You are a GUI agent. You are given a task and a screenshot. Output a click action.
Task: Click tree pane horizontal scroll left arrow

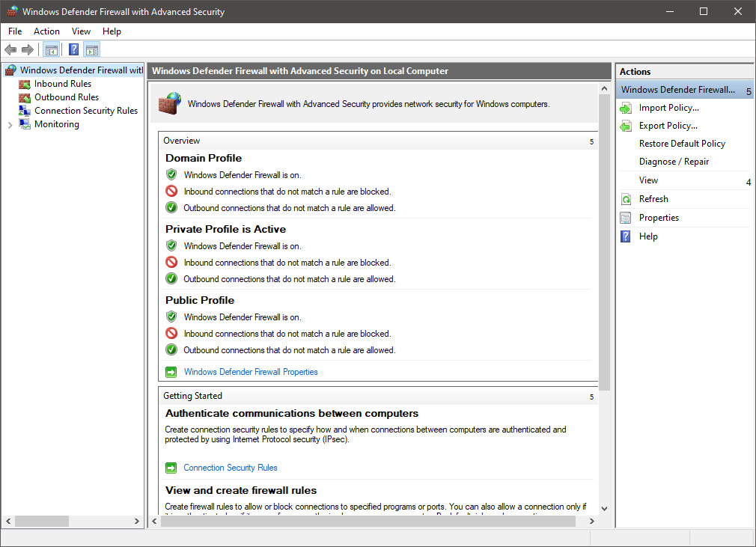(8, 521)
